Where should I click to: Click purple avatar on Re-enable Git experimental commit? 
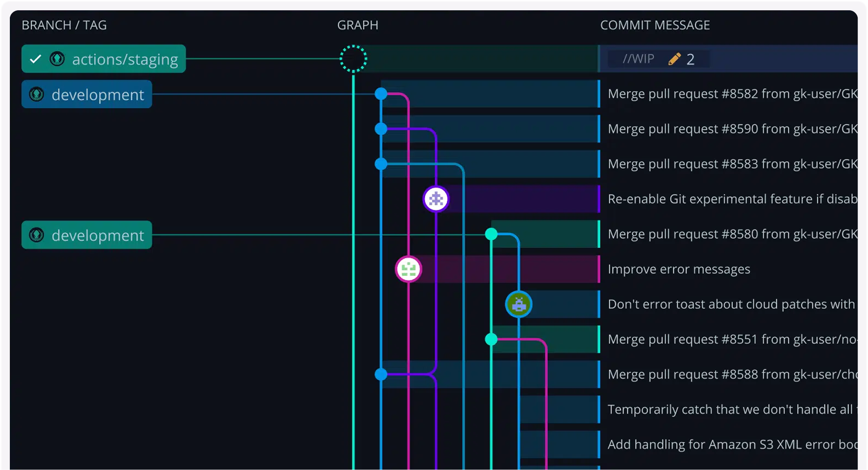click(x=436, y=199)
